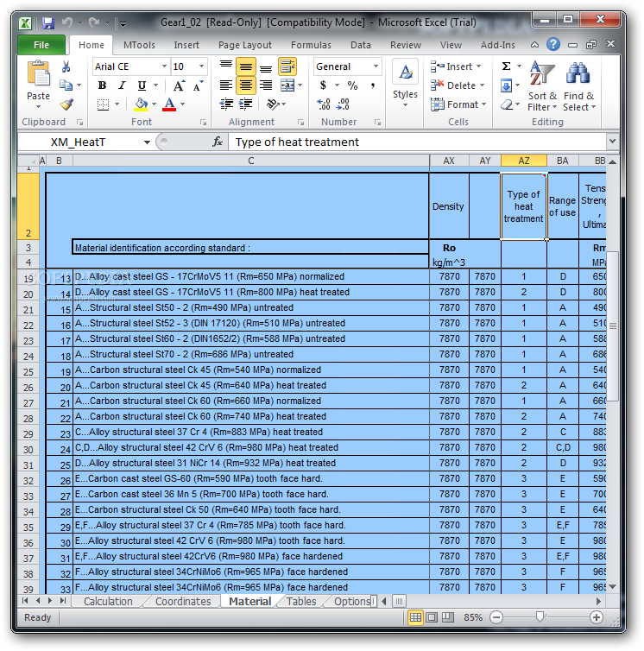Click the Clear eraser icon
Image resolution: width=644 pixels, height=651 pixels.
click(507, 104)
